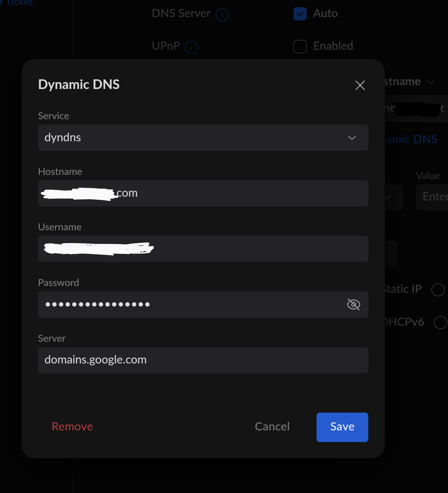
Task: Remove the Dynamic DNS entry
Action: (x=72, y=426)
